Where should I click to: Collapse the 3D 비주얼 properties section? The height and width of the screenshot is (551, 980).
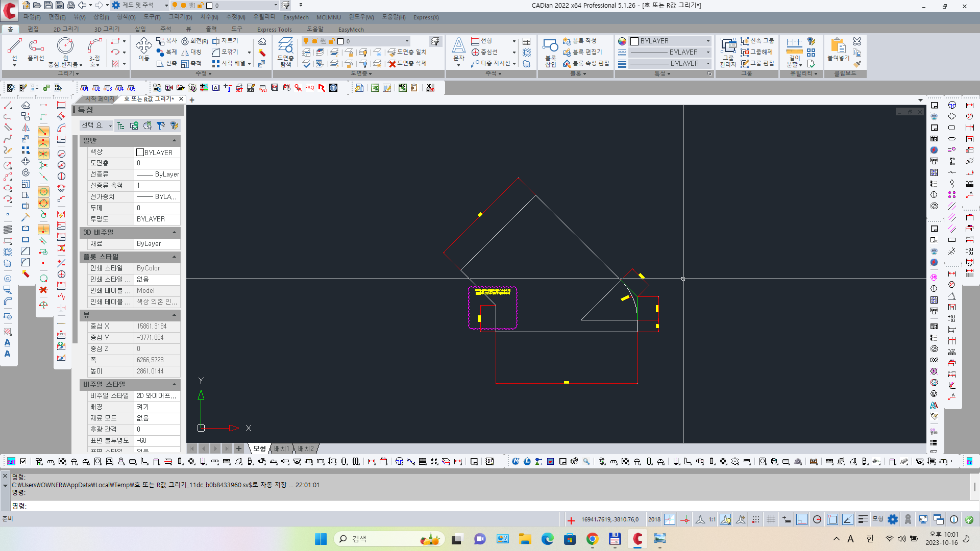click(174, 232)
